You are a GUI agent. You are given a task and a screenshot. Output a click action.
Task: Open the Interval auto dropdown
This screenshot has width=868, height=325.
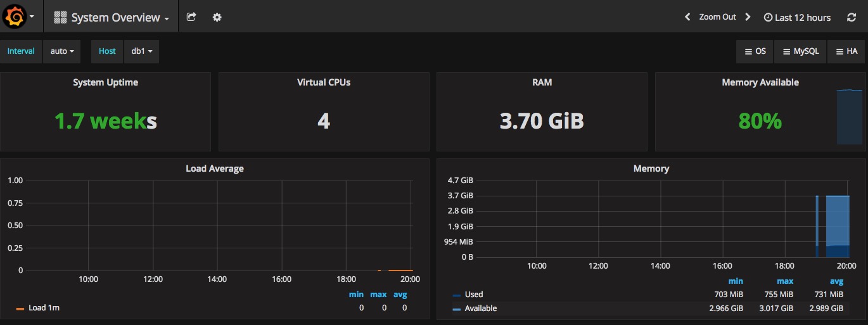tap(62, 51)
